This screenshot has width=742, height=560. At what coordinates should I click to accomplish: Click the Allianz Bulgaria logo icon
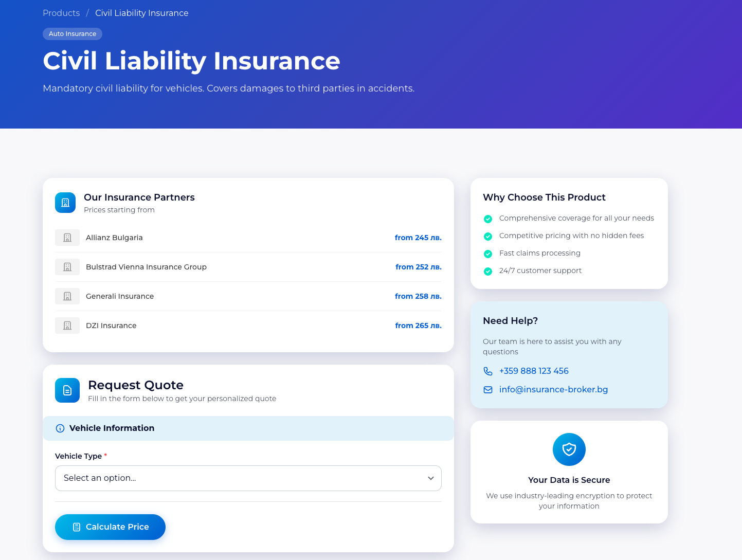[67, 238]
